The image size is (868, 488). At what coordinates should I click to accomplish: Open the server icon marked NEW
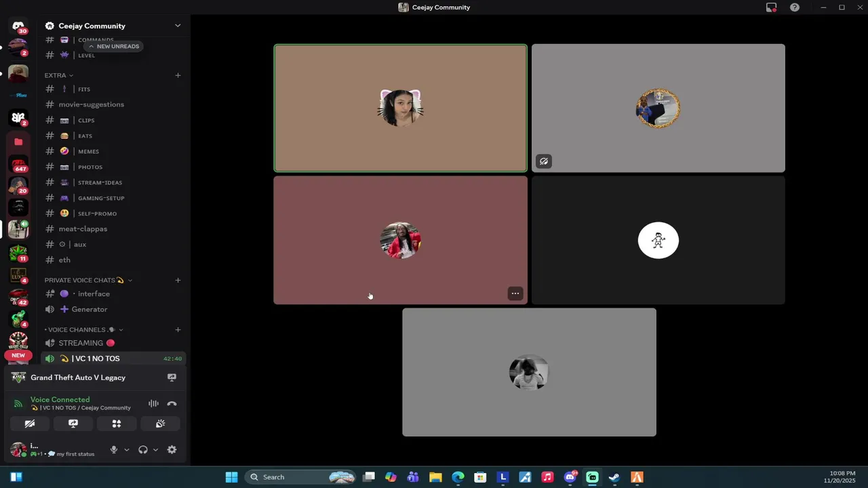[18, 344]
